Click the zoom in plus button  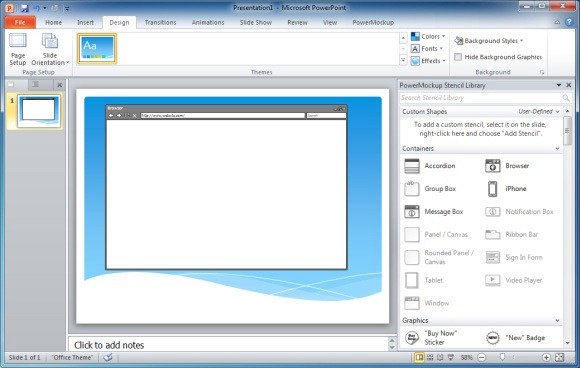pyautogui.click(x=546, y=357)
